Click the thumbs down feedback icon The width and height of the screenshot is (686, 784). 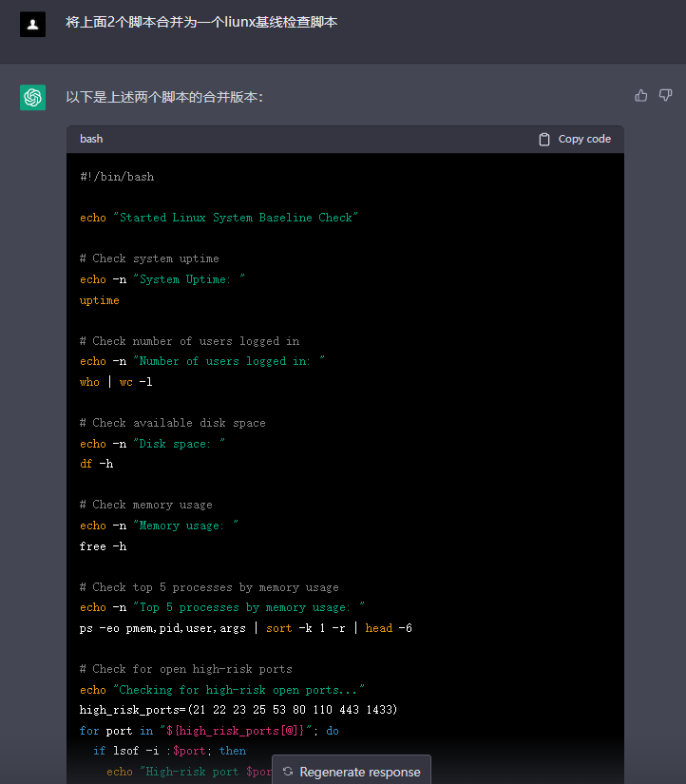pyautogui.click(x=665, y=95)
